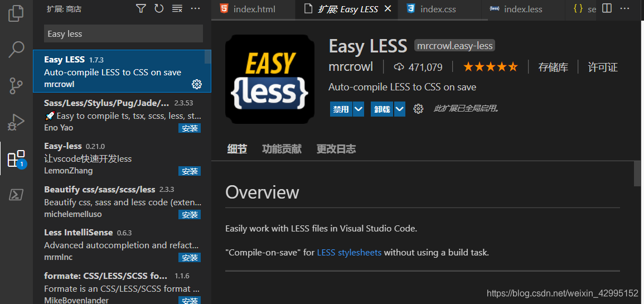Install Beautify css/sass/scss/less extension

190,214
